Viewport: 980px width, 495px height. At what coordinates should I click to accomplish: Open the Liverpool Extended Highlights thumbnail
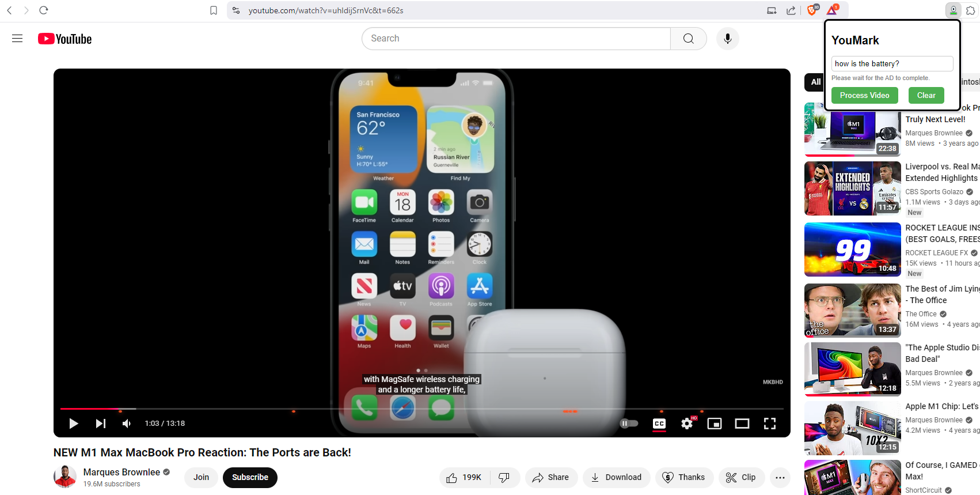point(852,188)
